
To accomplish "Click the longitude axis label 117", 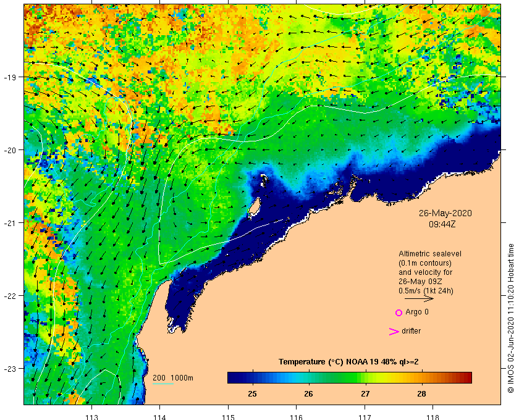I will coord(365,417).
